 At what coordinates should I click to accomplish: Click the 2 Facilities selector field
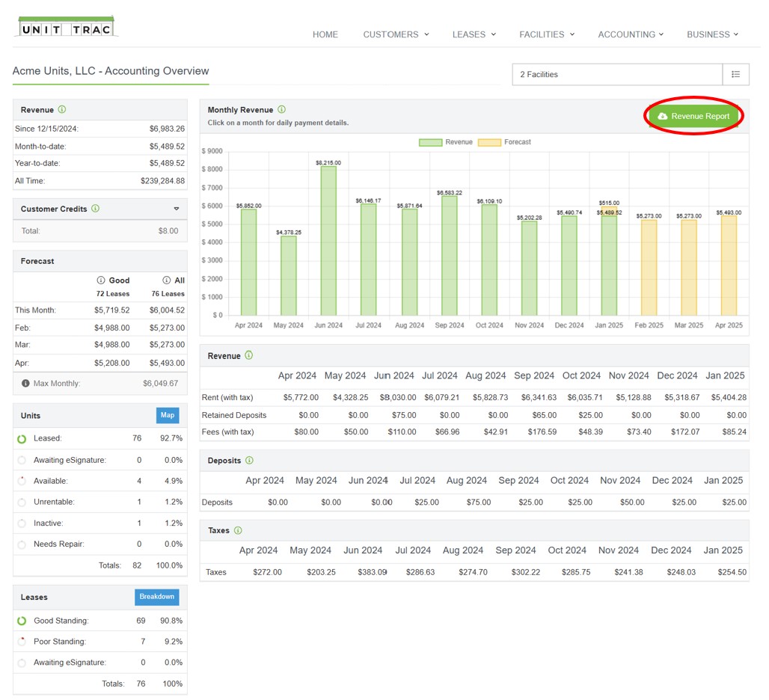[613, 74]
